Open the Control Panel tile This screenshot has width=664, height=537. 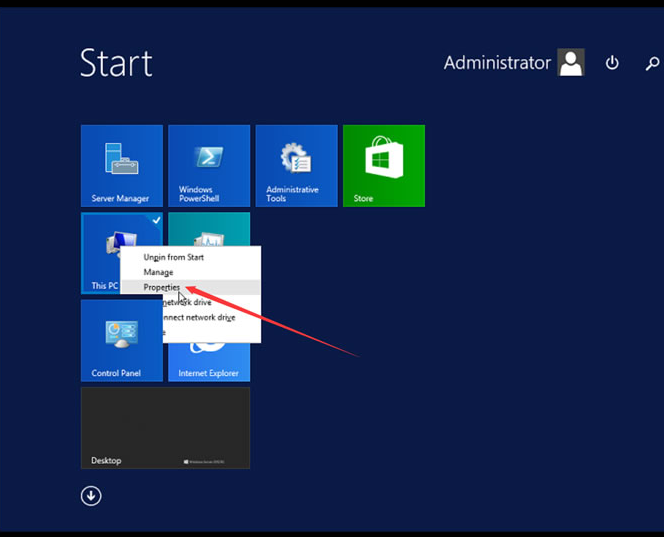(x=121, y=340)
